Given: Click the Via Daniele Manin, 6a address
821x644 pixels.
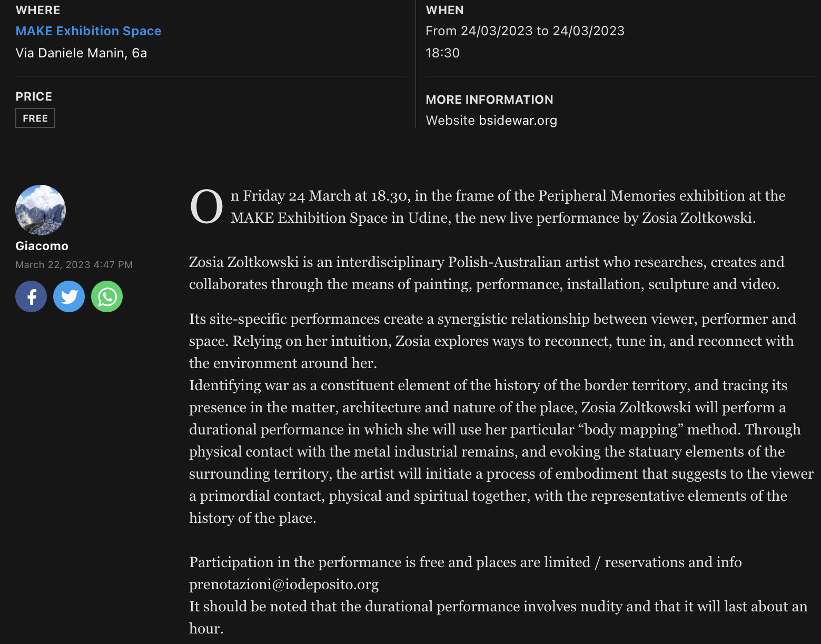Looking at the screenshot, I should point(81,53).
